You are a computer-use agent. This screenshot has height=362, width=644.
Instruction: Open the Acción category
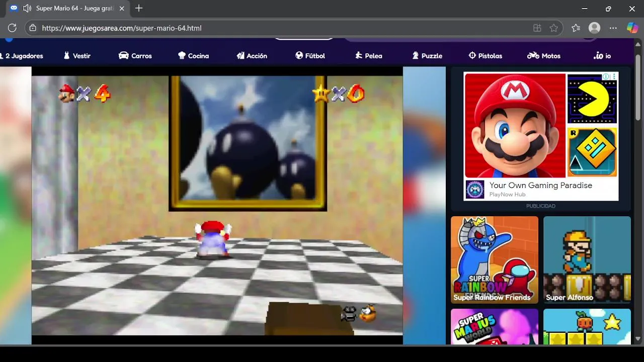pyautogui.click(x=252, y=56)
